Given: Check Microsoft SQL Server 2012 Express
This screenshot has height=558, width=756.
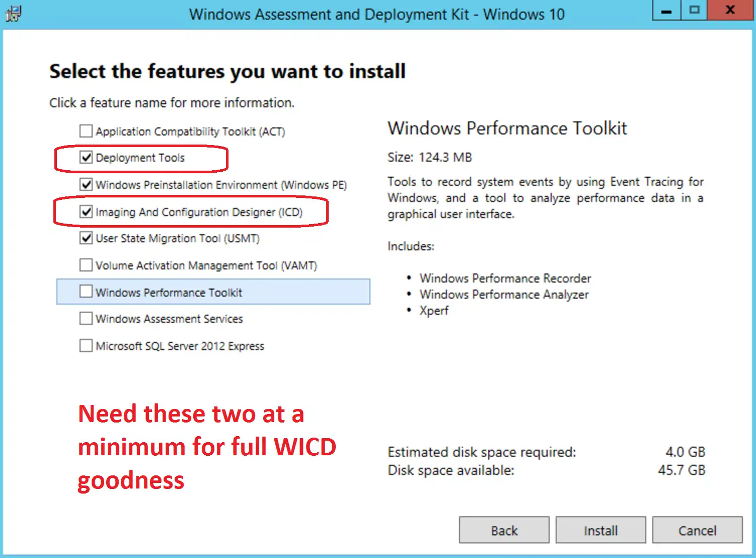Looking at the screenshot, I should [86, 345].
